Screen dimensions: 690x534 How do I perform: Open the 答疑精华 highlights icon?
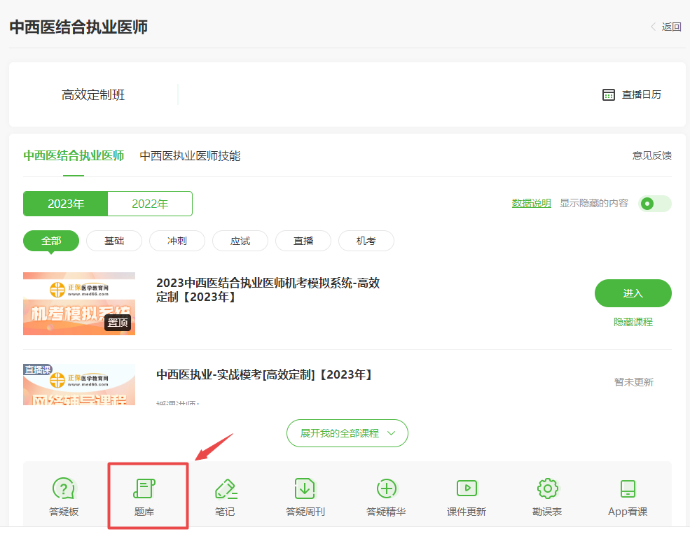[x=386, y=489]
